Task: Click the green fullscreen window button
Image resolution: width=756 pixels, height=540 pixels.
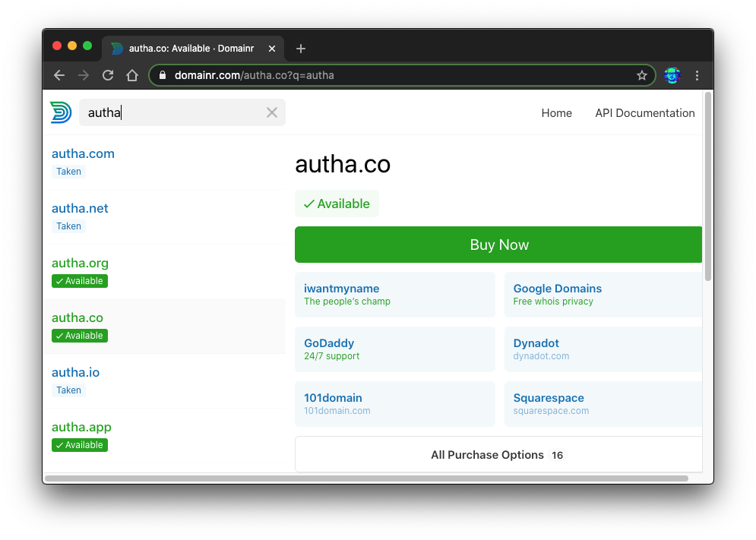Action: coord(87,46)
